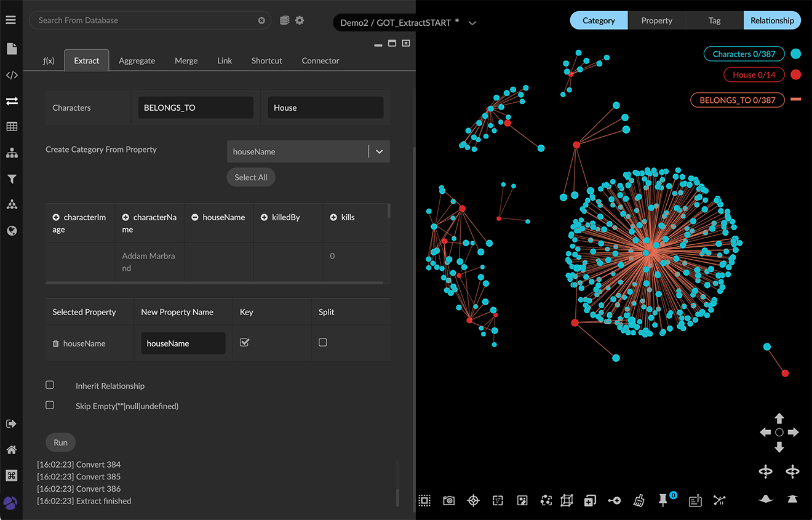Viewport: 812px width, 520px height.
Task: Enable the Split checkbox for houseName
Action: 323,343
